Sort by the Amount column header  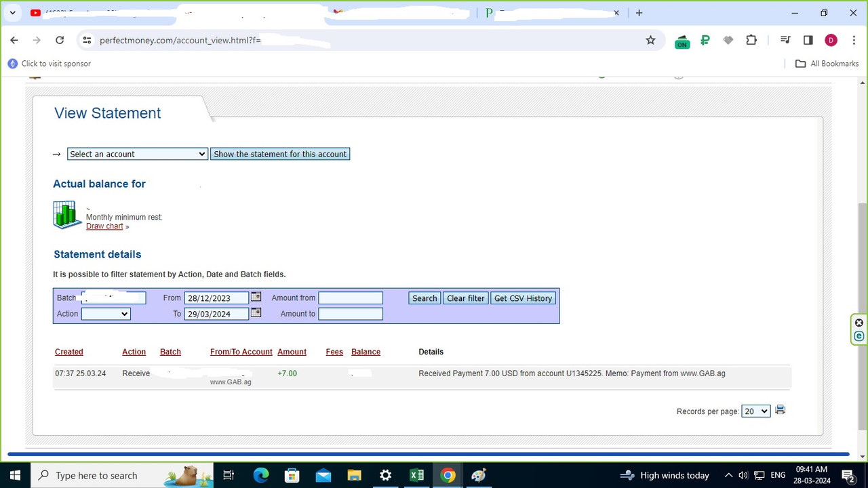pyautogui.click(x=292, y=352)
